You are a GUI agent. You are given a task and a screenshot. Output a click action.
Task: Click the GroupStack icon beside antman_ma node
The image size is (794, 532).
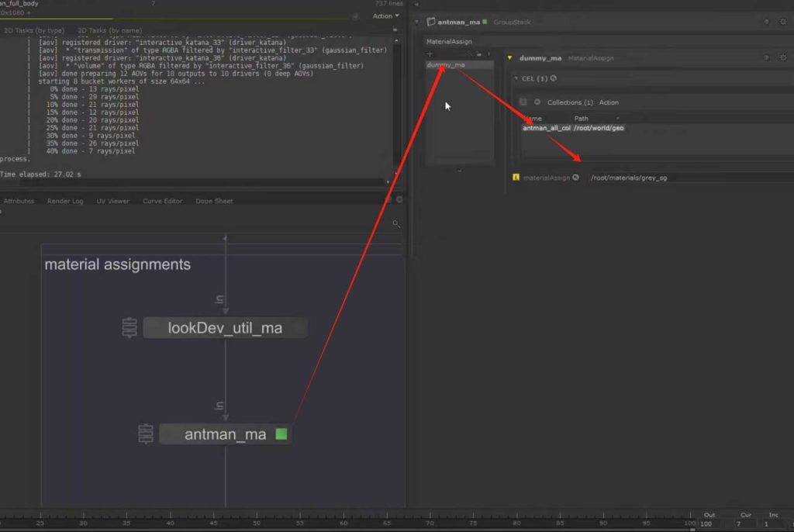(146, 434)
